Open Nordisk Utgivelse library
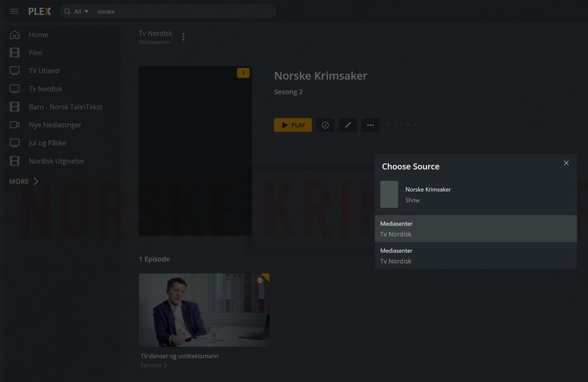 pyautogui.click(x=56, y=161)
